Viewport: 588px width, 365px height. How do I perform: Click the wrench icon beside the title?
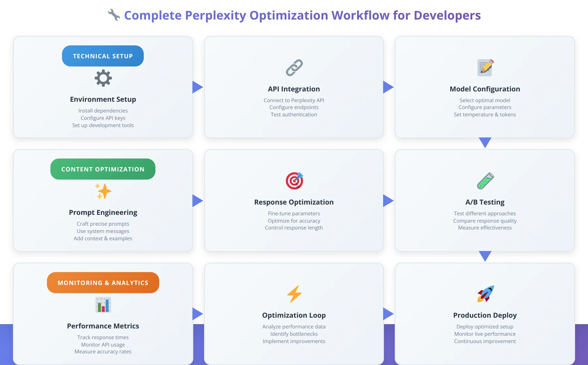coord(114,15)
